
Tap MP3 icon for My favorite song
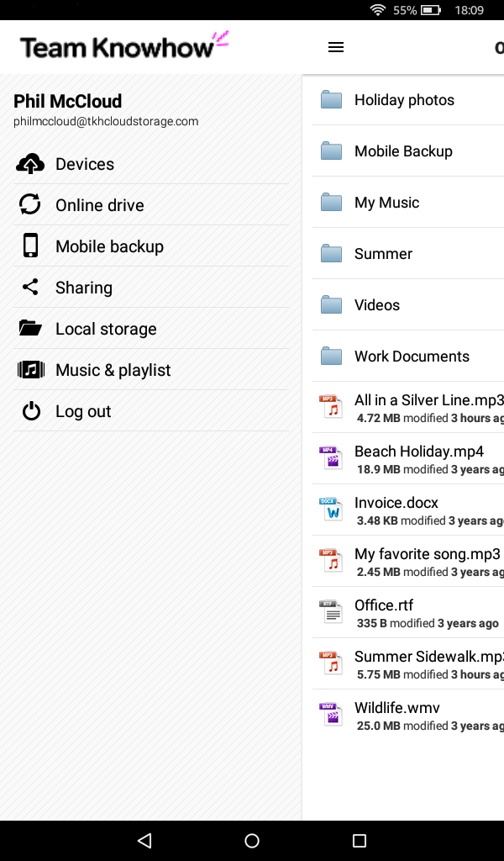click(x=331, y=561)
